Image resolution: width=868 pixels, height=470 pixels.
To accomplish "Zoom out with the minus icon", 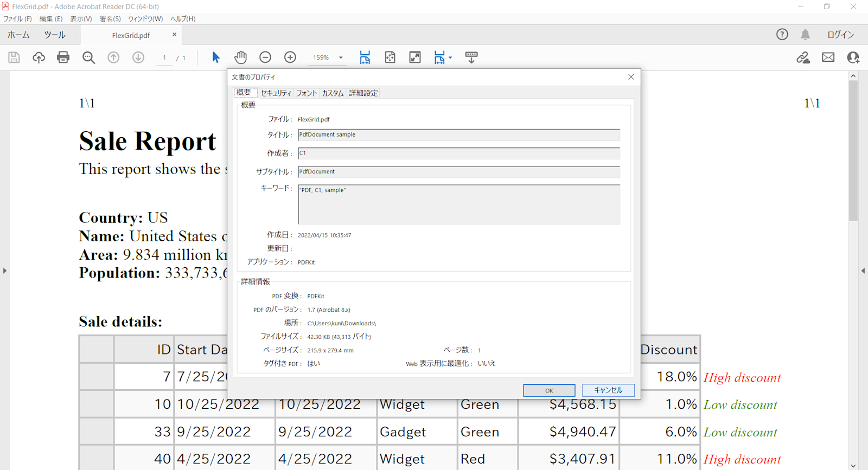I will (x=265, y=57).
